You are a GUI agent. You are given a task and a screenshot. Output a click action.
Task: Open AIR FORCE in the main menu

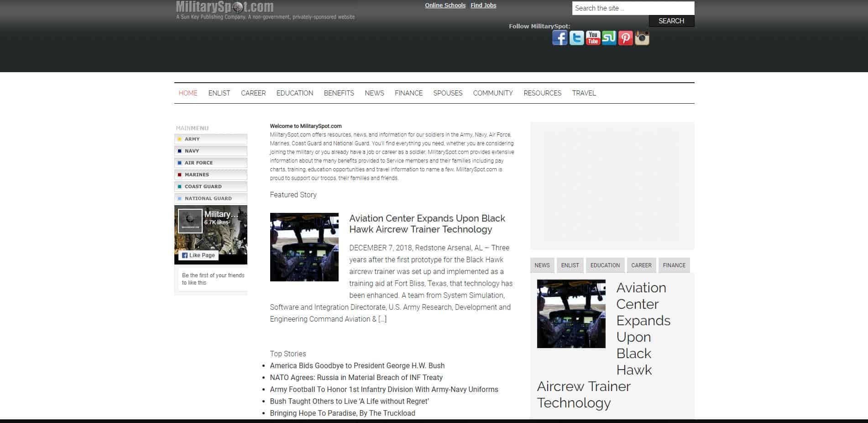point(211,163)
